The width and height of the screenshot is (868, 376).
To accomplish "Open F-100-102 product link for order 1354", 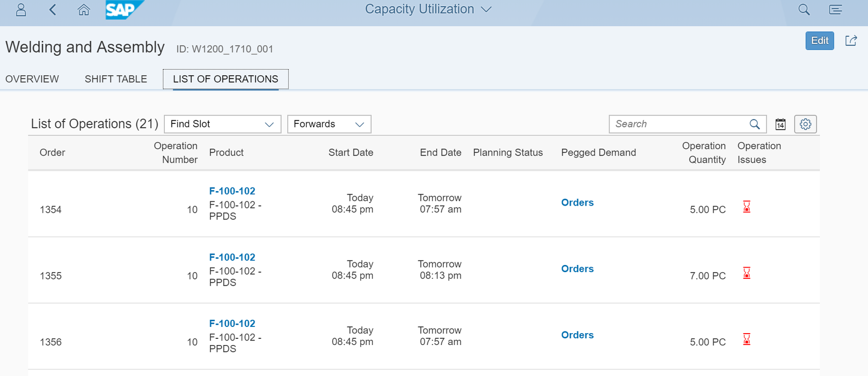I will tap(232, 191).
